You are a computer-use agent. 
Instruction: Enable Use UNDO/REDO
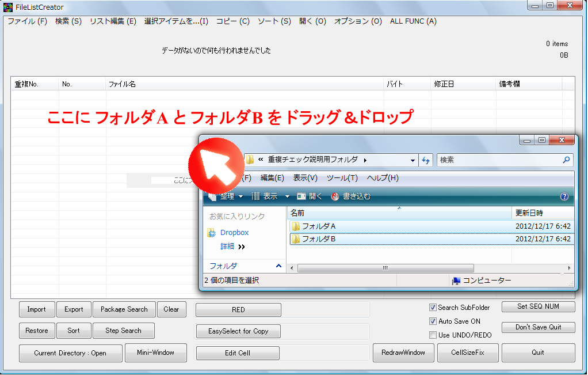[x=433, y=335]
